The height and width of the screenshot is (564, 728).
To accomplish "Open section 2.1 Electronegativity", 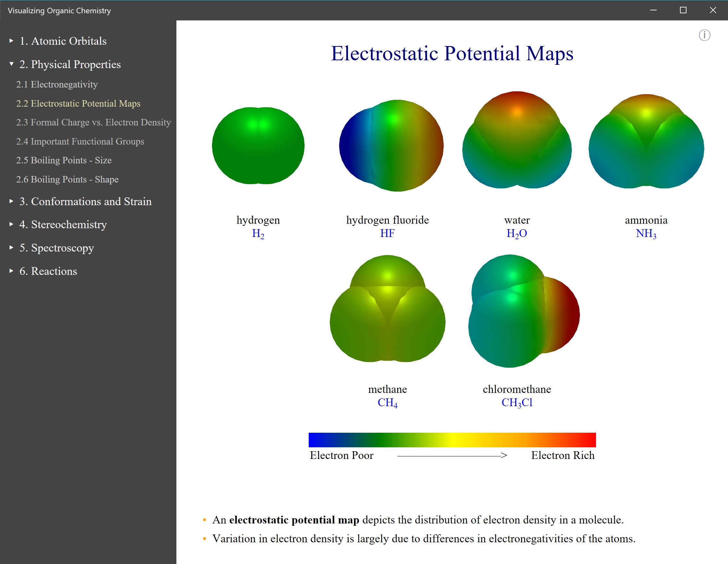I will click(x=57, y=84).
